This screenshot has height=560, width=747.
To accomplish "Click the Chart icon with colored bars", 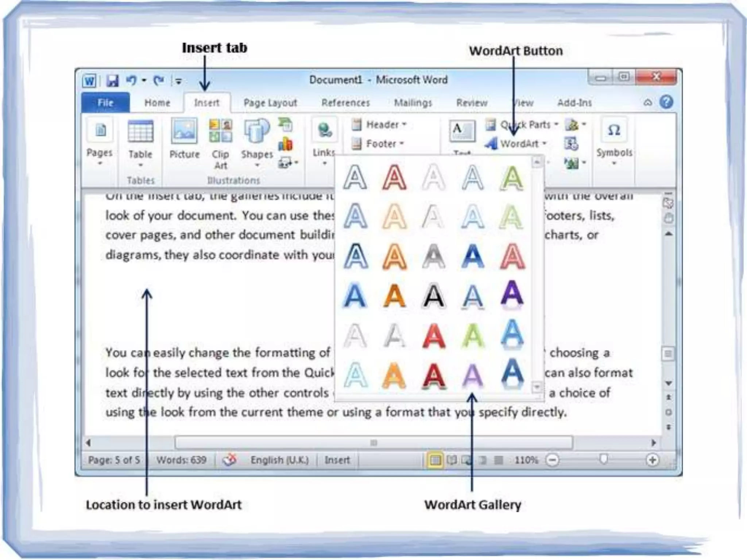I will [285, 144].
